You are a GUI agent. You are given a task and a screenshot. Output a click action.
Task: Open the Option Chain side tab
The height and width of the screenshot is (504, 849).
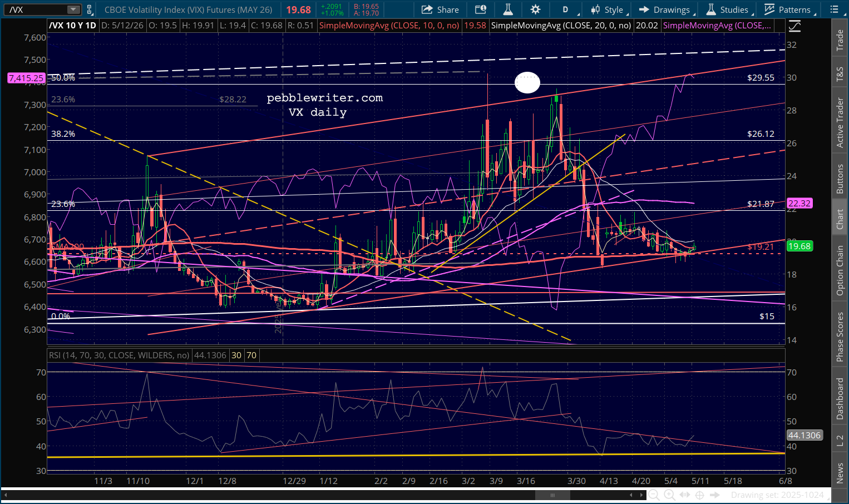coord(840,271)
